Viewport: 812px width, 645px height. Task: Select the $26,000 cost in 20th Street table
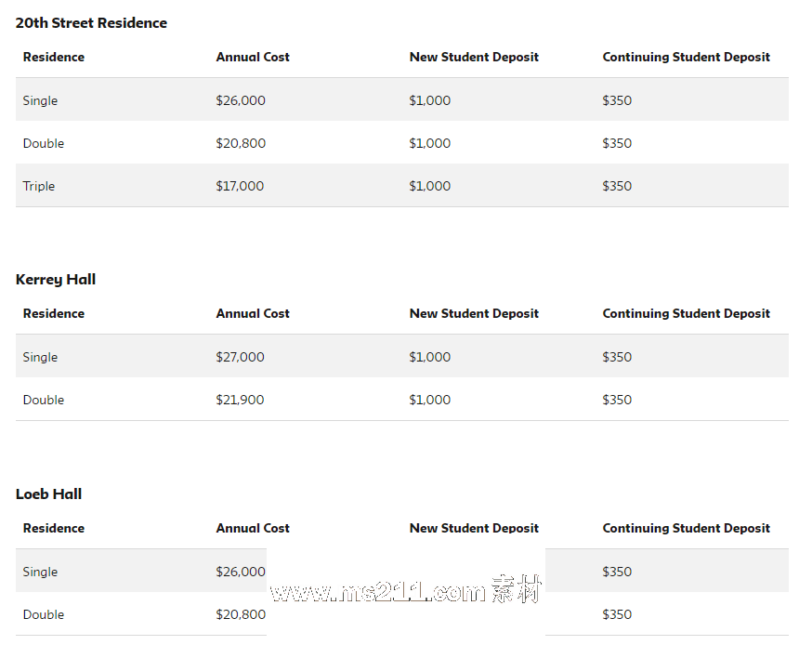point(241,100)
